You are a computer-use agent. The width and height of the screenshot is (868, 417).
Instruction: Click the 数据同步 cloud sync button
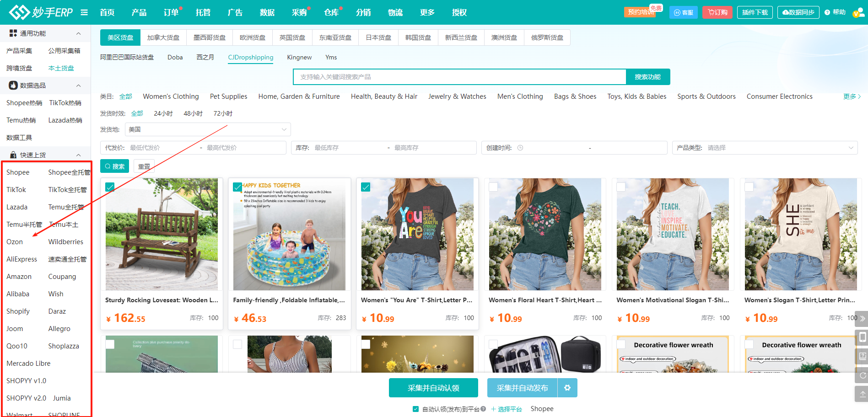coord(798,12)
